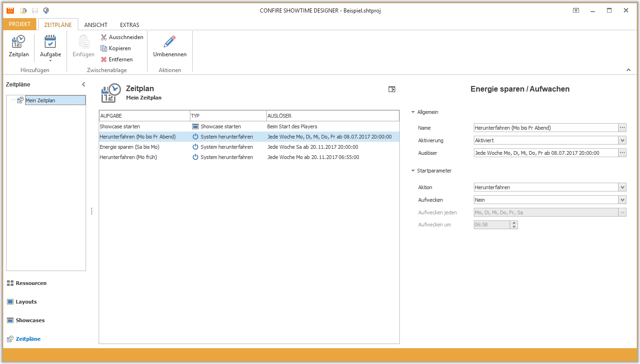The height and width of the screenshot is (364, 640).
Task: Click the splitter handle dots beside the tree
Action: tap(92, 211)
